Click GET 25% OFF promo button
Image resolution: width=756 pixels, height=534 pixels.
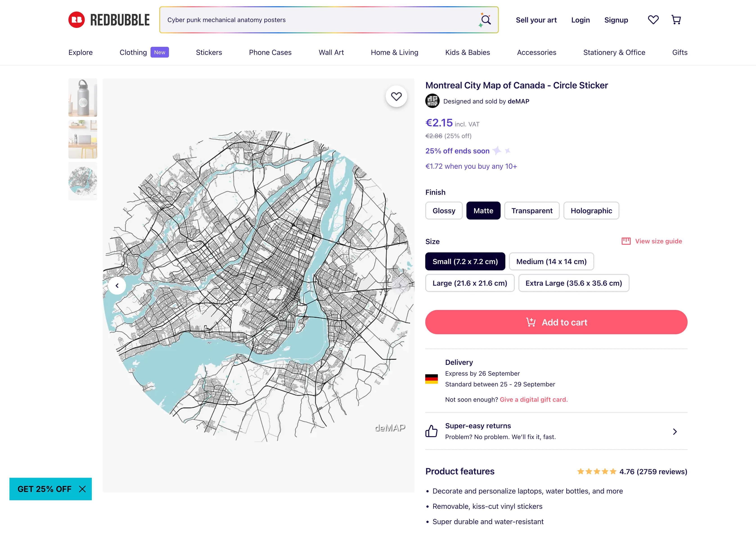[45, 489]
